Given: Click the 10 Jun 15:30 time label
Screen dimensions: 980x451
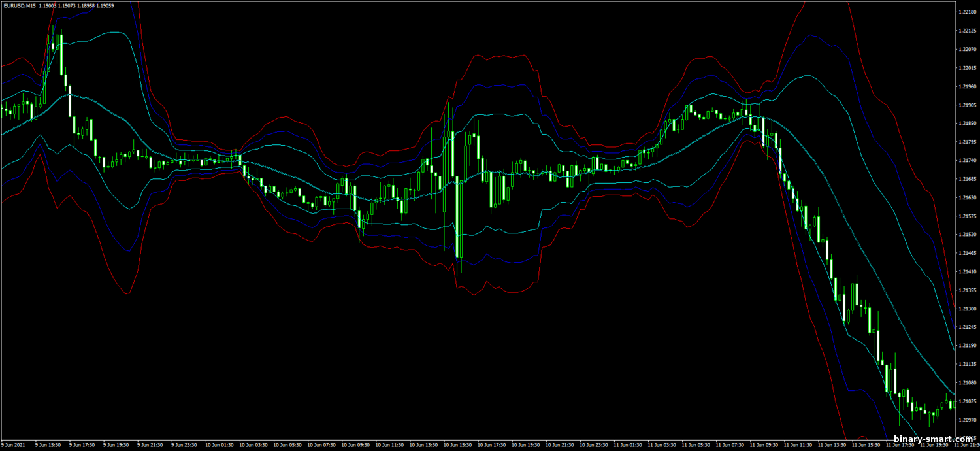Looking at the screenshot, I should [457, 445].
